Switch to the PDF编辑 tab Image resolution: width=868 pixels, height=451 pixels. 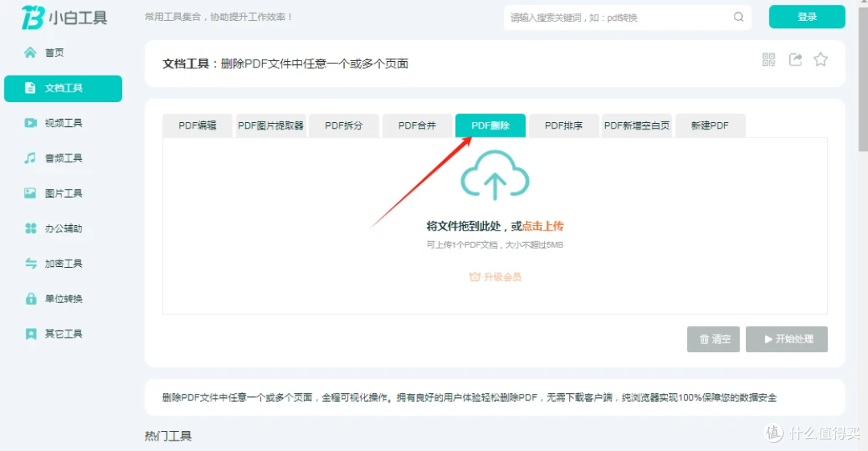[197, 125]
